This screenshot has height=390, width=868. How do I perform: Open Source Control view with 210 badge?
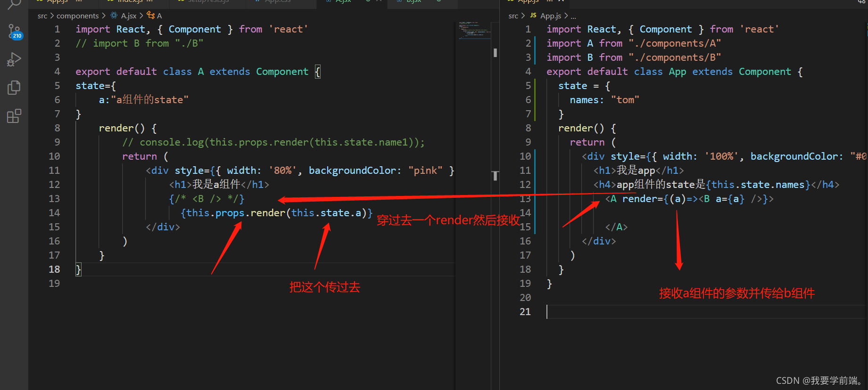(x=15, y=32)
